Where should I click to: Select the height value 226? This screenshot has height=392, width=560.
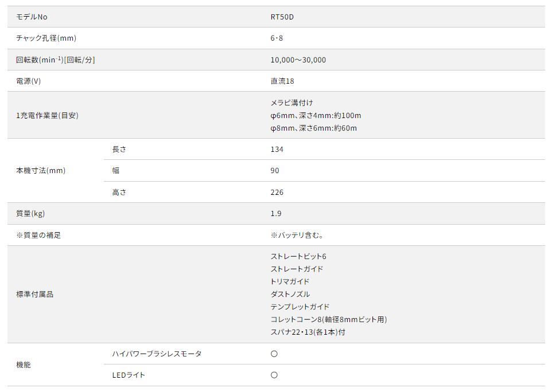277,192
